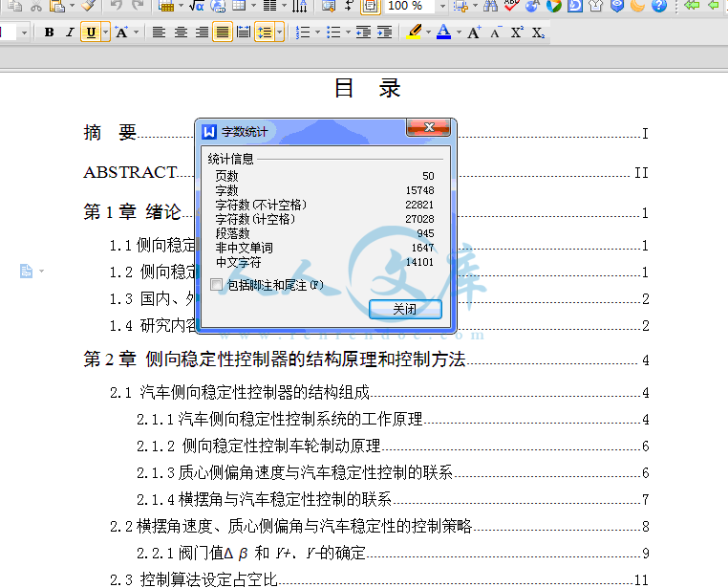Click the page layout icon in left margin
The width and height of the screenshot is (728, 588).
pyautogui.click(x=26, y=271)
